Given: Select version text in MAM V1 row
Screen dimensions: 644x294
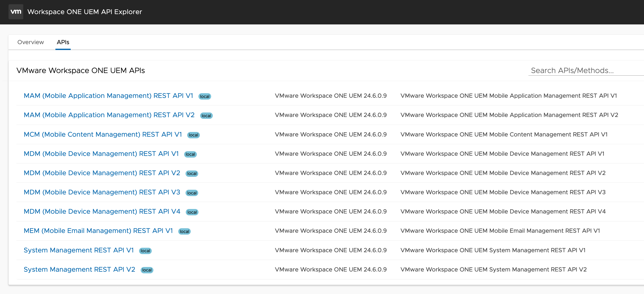Looking at the screenshot, I should (x=331, y=96).
